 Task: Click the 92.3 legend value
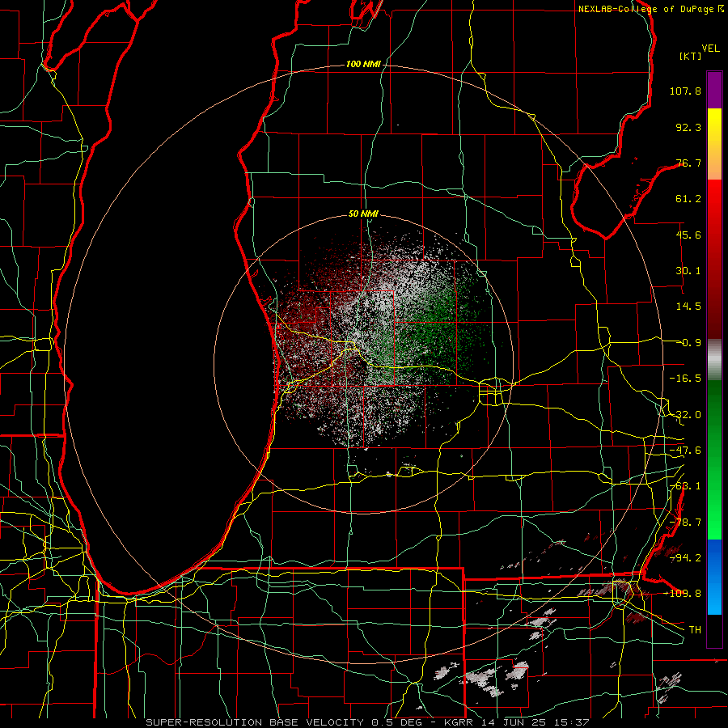688,127
